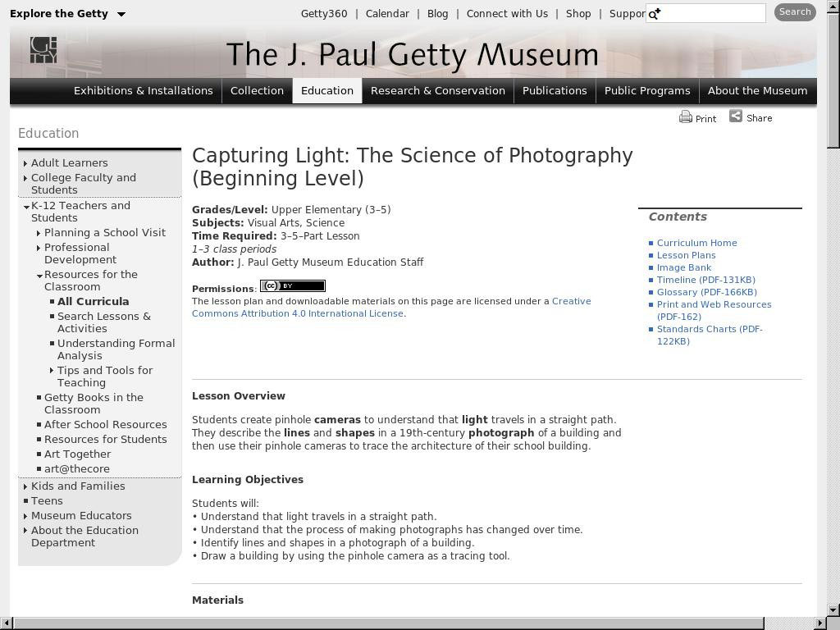
Task: Click the Getty logo in the banner
Action: pos(43,50)
